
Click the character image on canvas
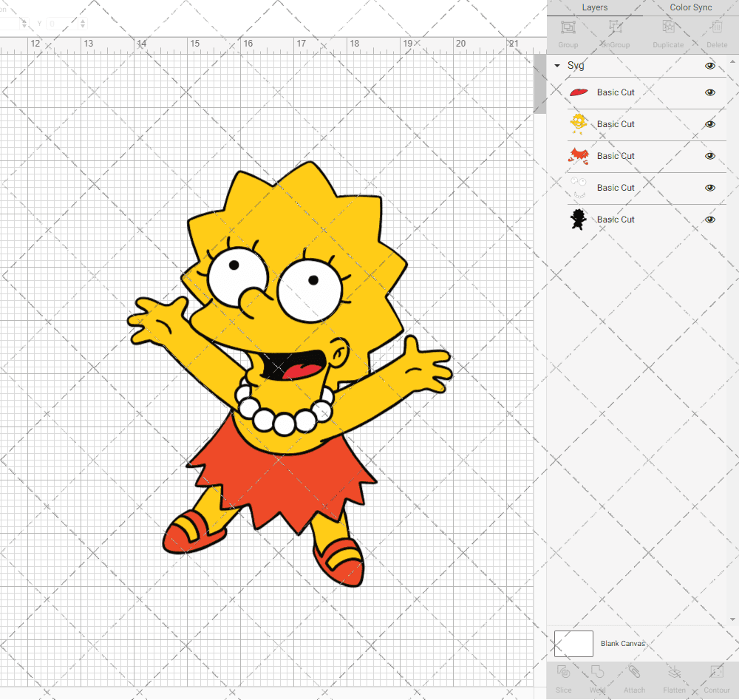click(290, 374)
